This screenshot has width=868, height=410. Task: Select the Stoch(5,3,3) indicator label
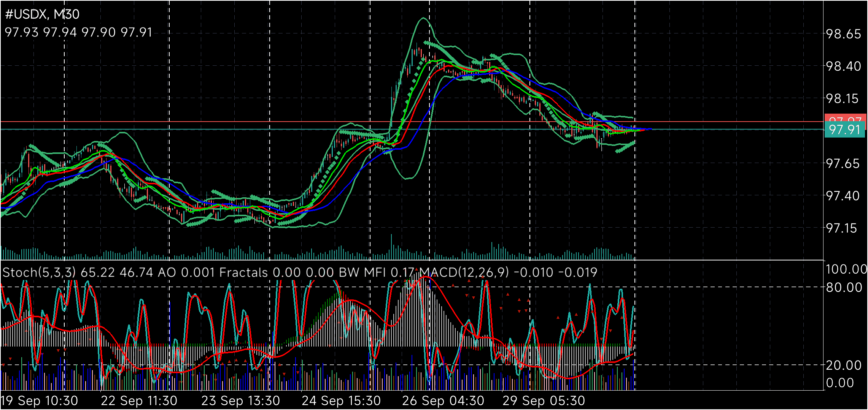78,272
